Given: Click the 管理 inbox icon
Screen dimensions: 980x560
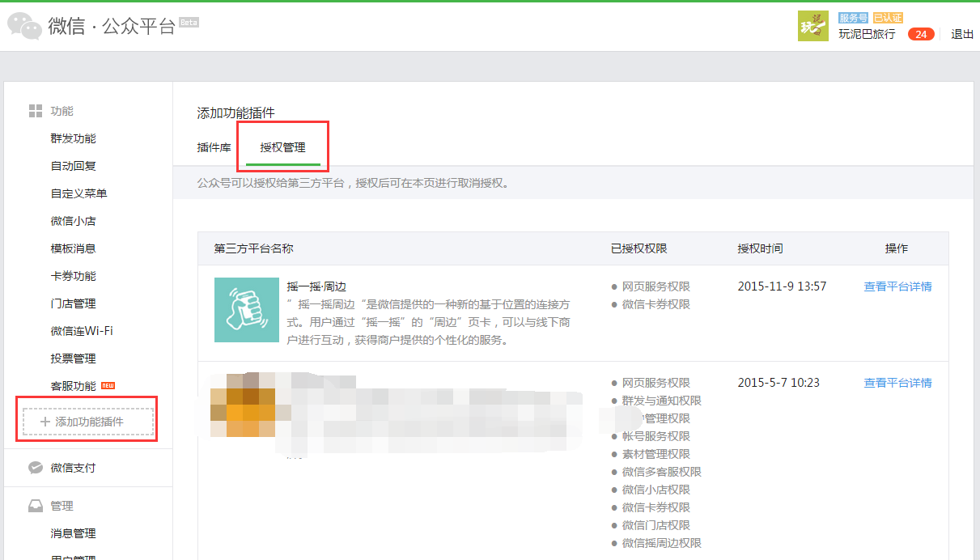Looking at the screenshot, I should tap(36, 506).
